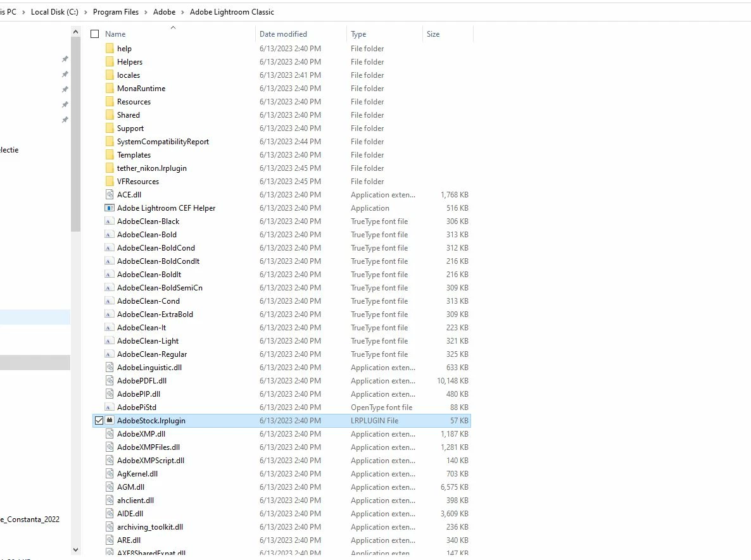
Task: Click Adobe Lightroom Classic breadcrumb segment
Action: (x=232, y=12)
